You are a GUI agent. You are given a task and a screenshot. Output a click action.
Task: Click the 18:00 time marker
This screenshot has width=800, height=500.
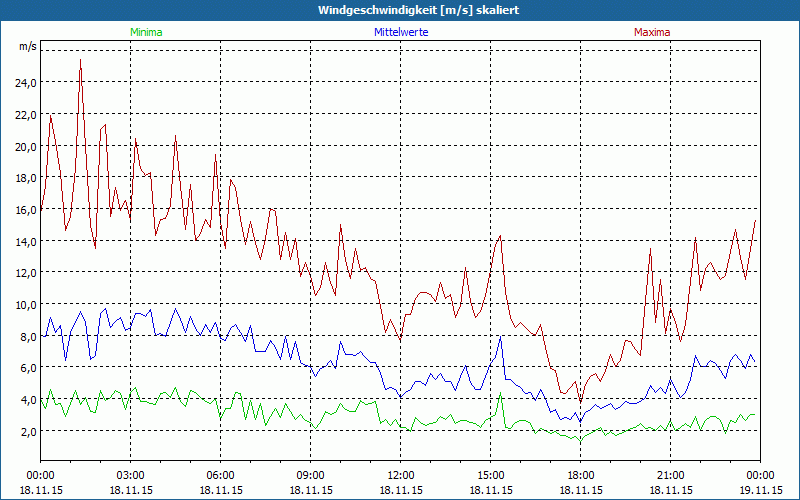point(581,475)
